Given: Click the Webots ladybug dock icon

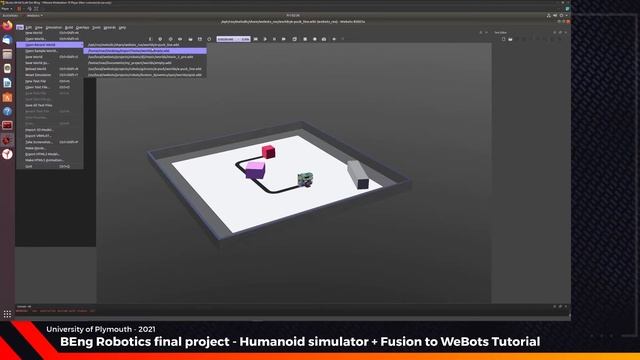Looking at the screenshot, I should click(x=7, y=140).
